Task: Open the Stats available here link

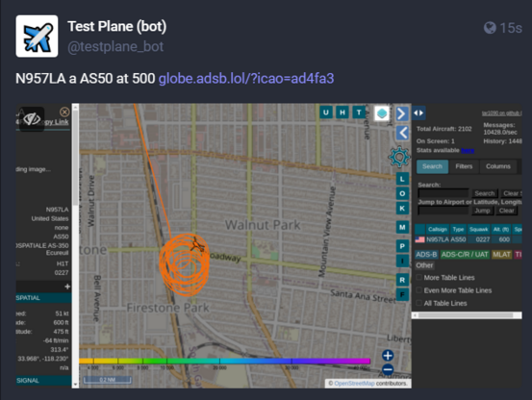Action: [468, 150]
